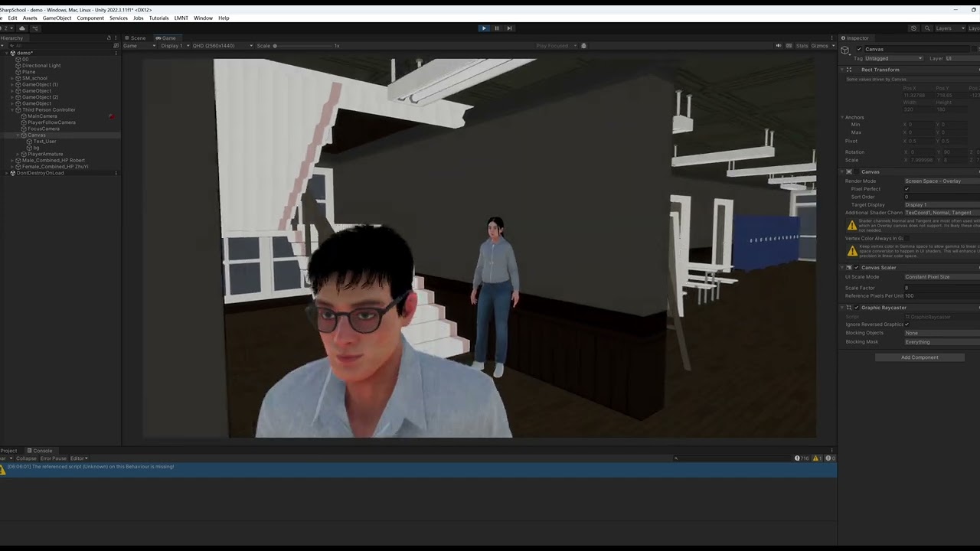This screenshot has width=980, height=551.
Task: Open the version control icon next to cloud
Action: tap(37, 28)
